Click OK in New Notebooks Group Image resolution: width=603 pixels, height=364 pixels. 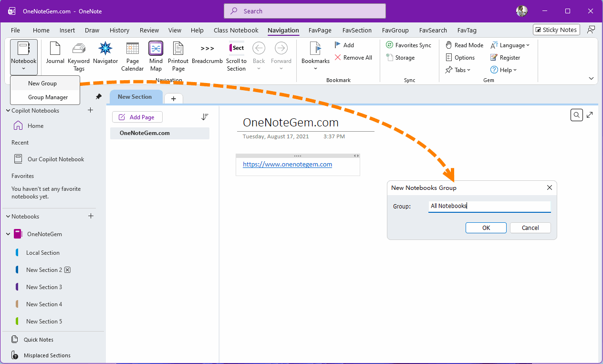click(486, 228)
